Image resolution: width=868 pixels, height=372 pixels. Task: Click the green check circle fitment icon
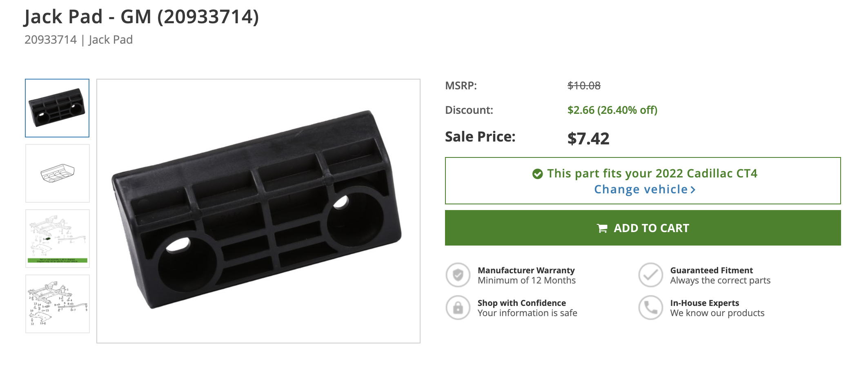tap(538, 174)
